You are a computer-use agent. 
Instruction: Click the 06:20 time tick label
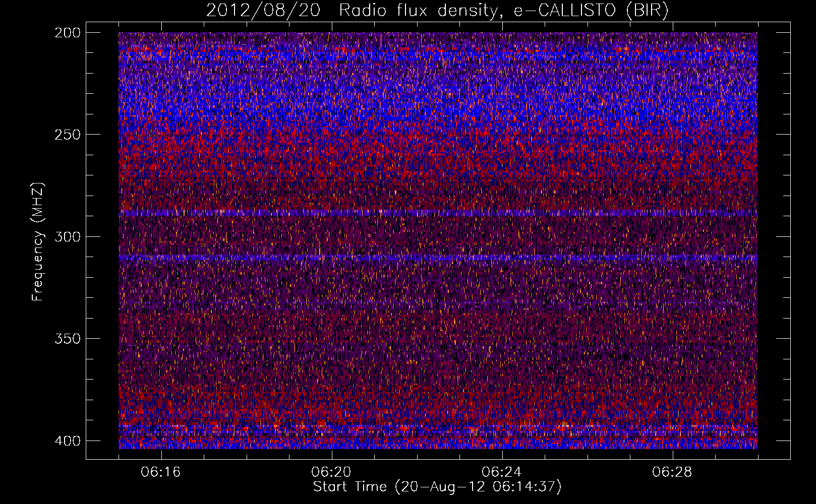[x=331, y=472]
